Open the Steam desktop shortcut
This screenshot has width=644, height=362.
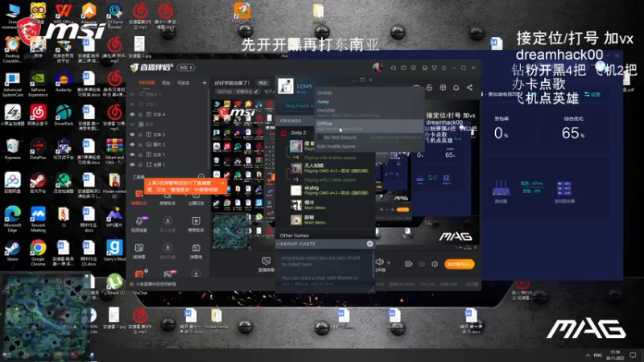(12, 249)
